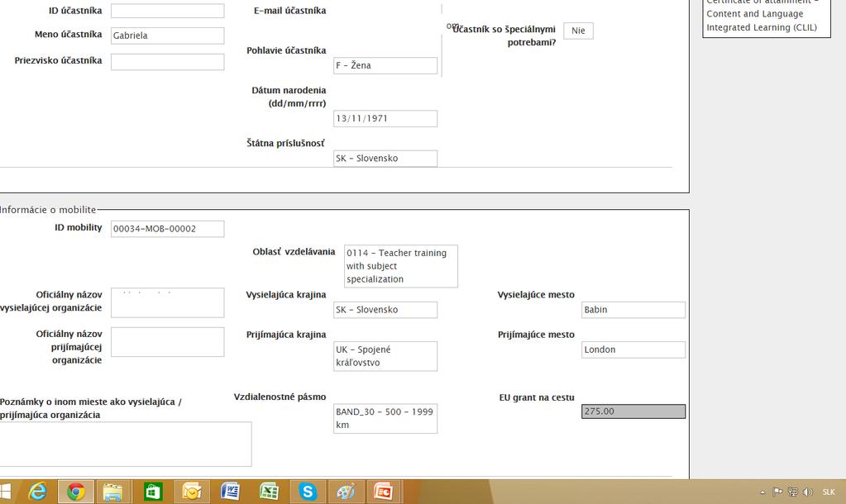846x504 pixels.
Task: Change the SLK keyboard language indicator
Action: pyautogui.click(x=828, y=492)
